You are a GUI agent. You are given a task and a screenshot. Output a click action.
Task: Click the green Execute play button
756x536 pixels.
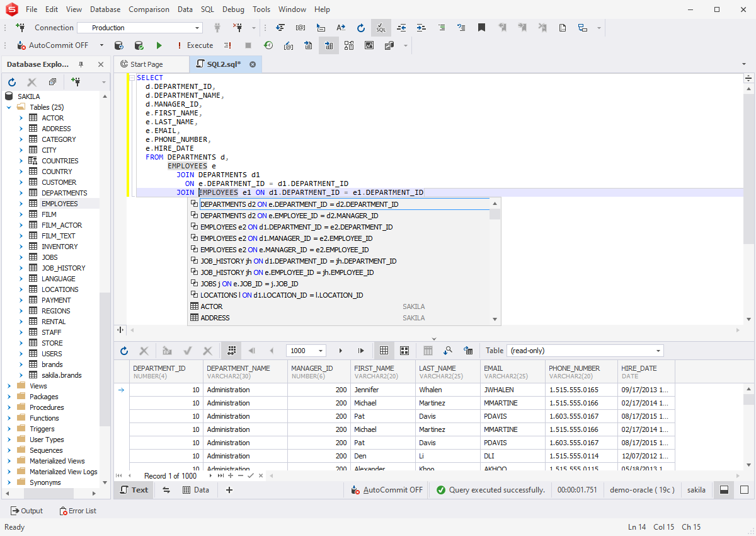(x=159, y=45)
